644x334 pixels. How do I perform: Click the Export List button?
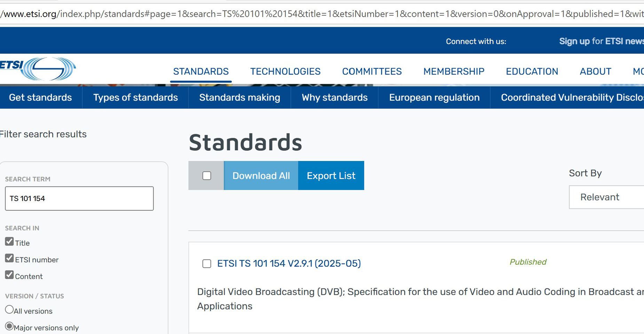point(331,176)
